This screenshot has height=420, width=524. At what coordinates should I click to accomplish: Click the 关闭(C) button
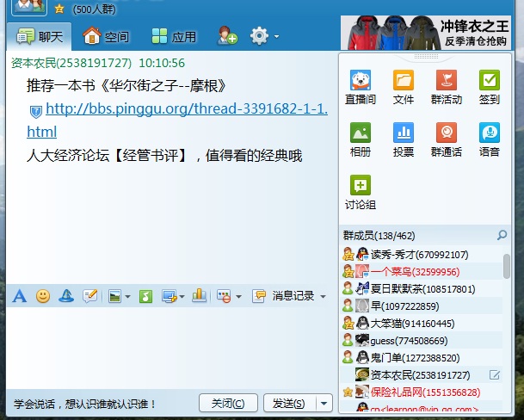228,404
